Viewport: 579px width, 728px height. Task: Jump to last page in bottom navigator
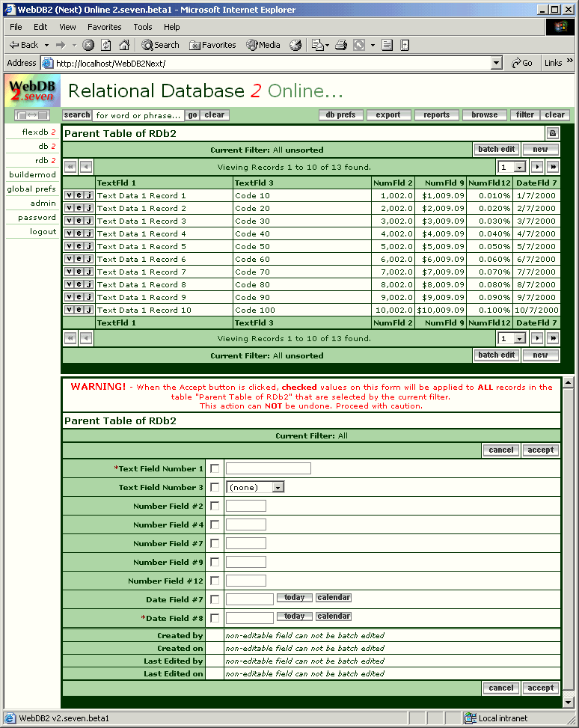[x=553, y=338]
